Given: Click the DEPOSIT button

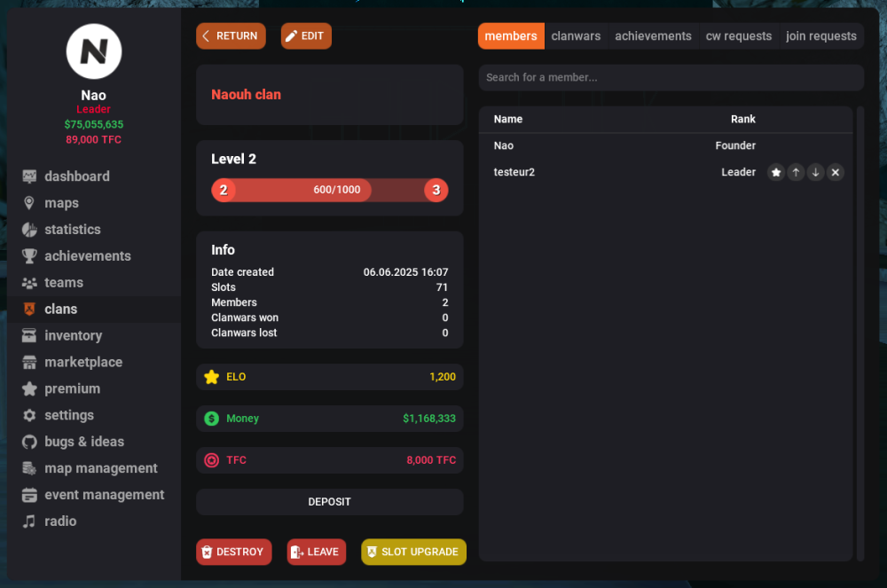Looking at the screenshot, I should tap(330, 502).
